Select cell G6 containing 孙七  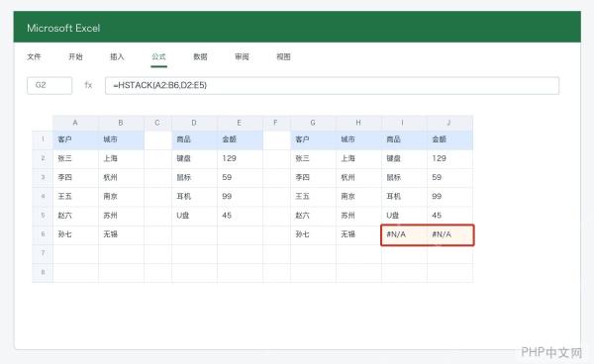point(313,234)
